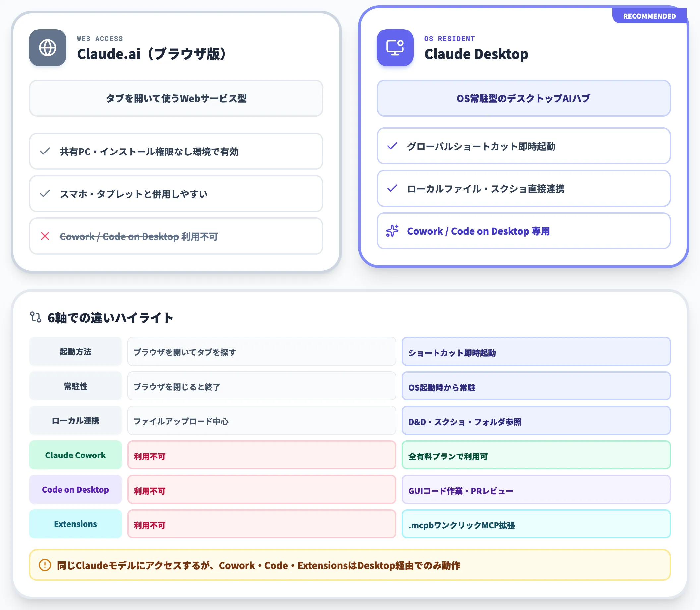Click the 6軸での違いハイライト heading
The height and width of the screenshot is (610, 700).
[x=111, y=318]
